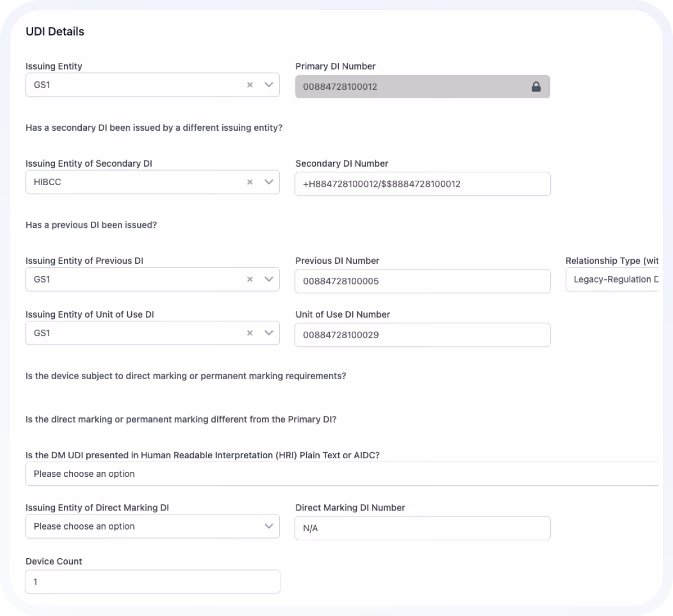The height and width of the screenshot is (616, 673).
Task: Expand Issuing Entity of Direct Marking DI dropdown
Action: click(x=269, y=526)
